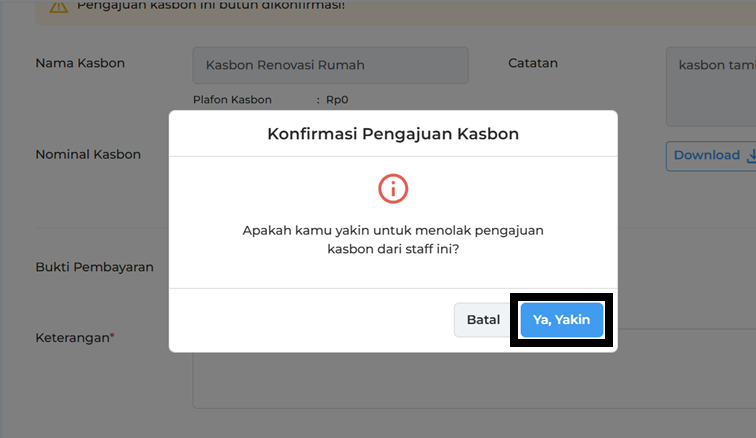
Task: Click the Plafon Kasbon label
Action: [x=232, y=100]
